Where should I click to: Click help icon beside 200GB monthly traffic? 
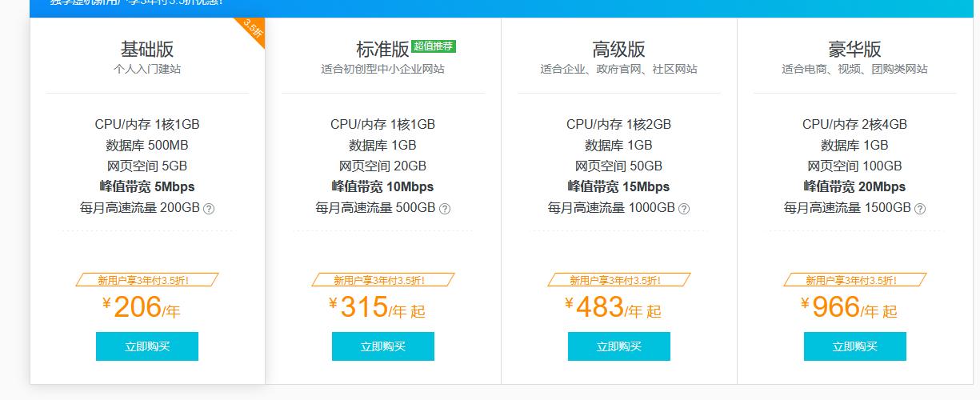tap(209, 209)
